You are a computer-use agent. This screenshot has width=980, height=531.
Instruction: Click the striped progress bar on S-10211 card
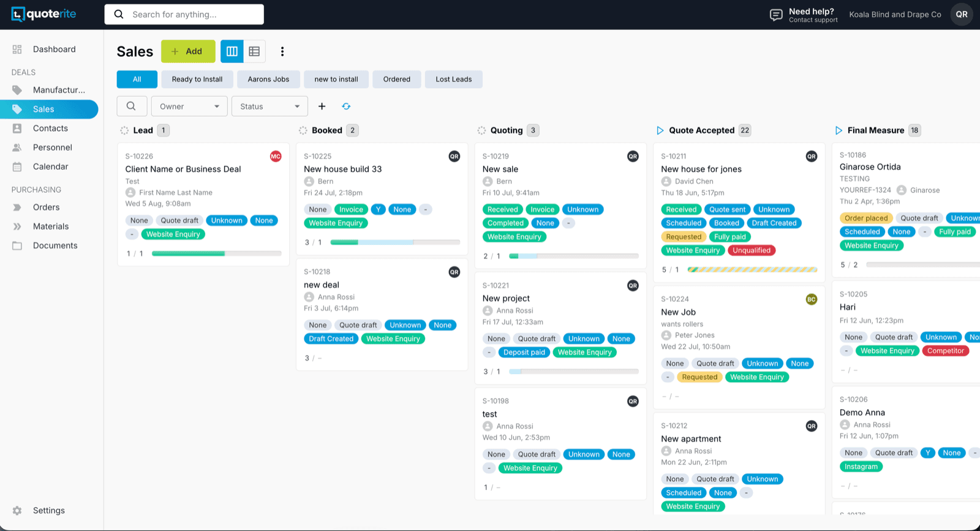pos(752,269)
